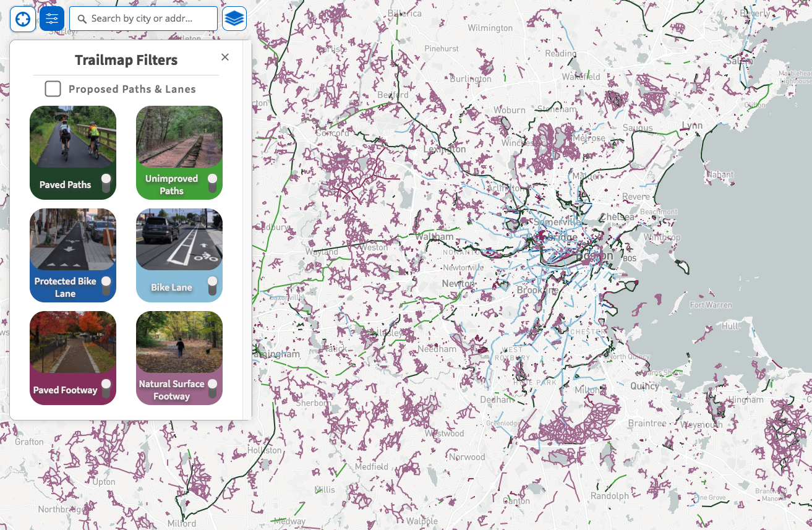Click the Proposed Paths & Lanes label
The width and height of the screenshot is (812, 530).
(x=132, y=89)
